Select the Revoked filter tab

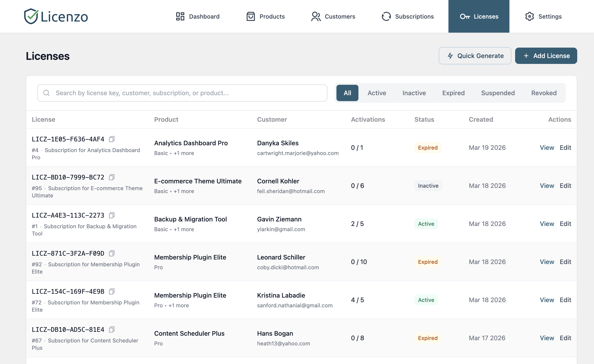(x=544, y=93)
